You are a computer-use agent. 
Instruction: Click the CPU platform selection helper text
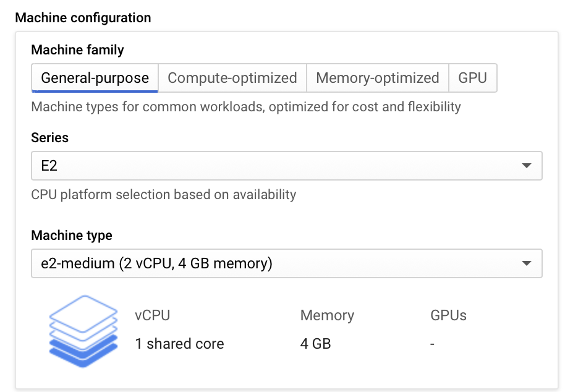[x=163, y=195]
